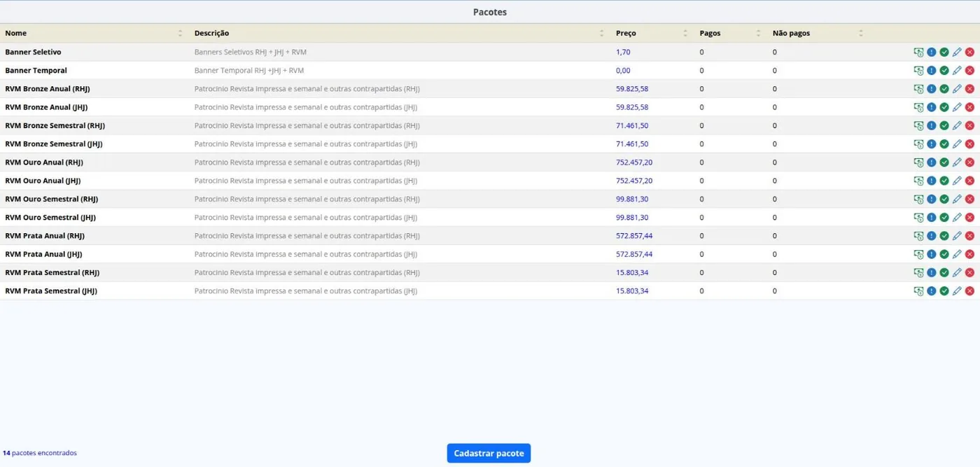The image size is (980, 467).
Task: Select the Banner Temporal package name
Action: (36, 70)
